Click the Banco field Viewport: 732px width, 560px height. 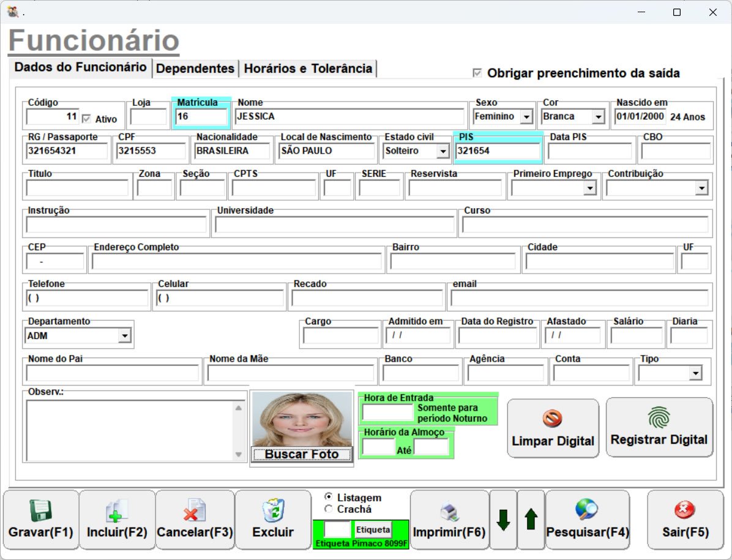coord(420,373)
